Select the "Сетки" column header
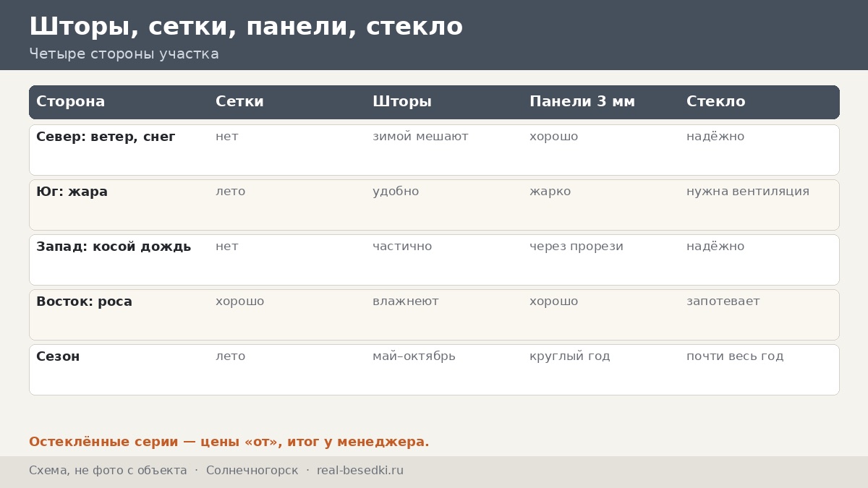Screen dimensions: 868x488 [x=239, y=102]
